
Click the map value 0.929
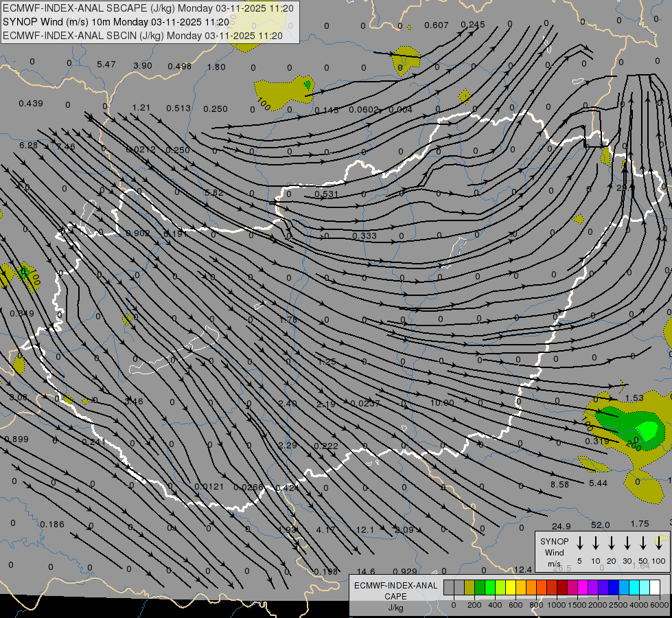click(405, 571)
